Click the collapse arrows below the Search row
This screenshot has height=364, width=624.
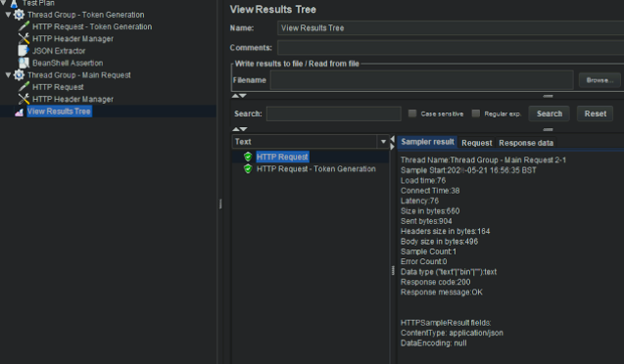(x=239, y=129)
